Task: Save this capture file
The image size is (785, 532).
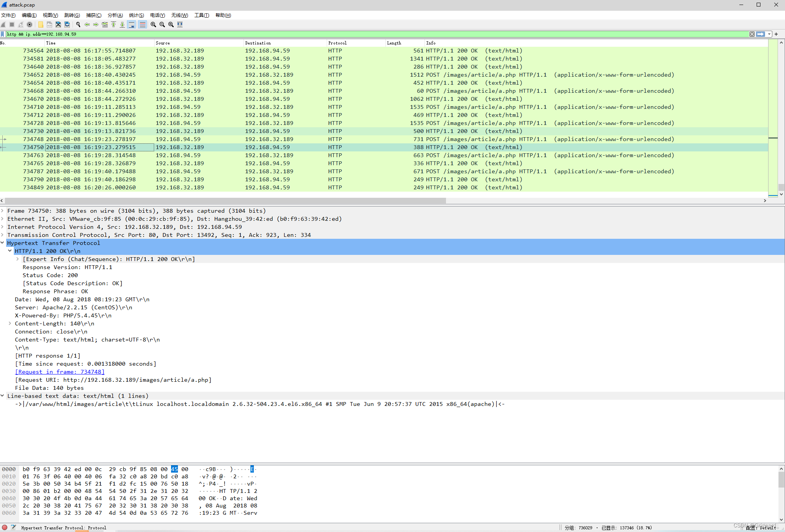Action: pyautogui.click(x=49, y=25)
